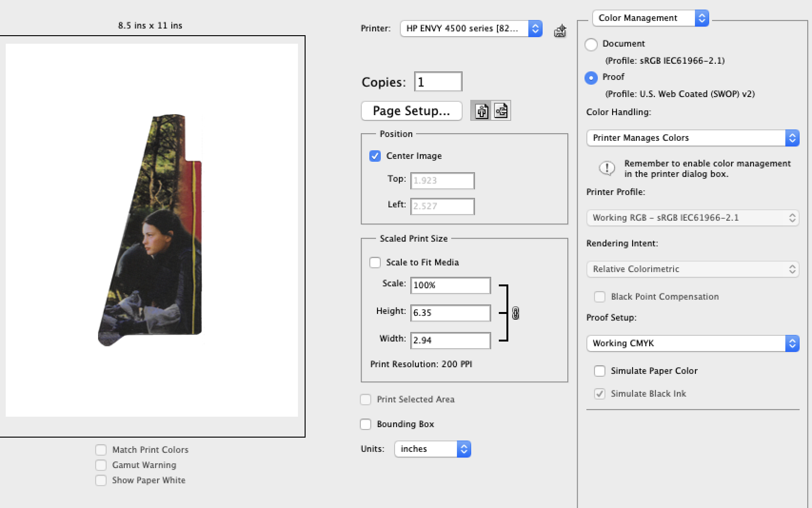Uncheck the Center Image checkbox
This screenshot has height=508, width=812.
point(375,156)
